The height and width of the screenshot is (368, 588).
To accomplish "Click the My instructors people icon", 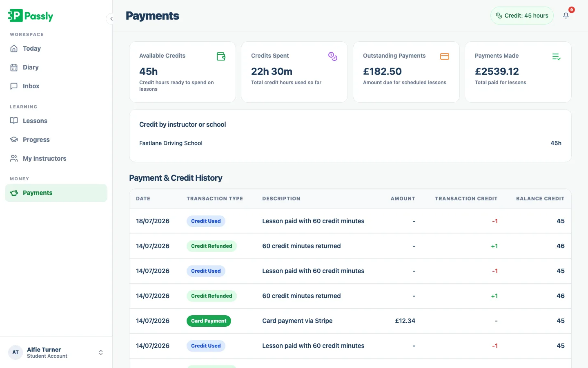I will click(x=14, y=159).
